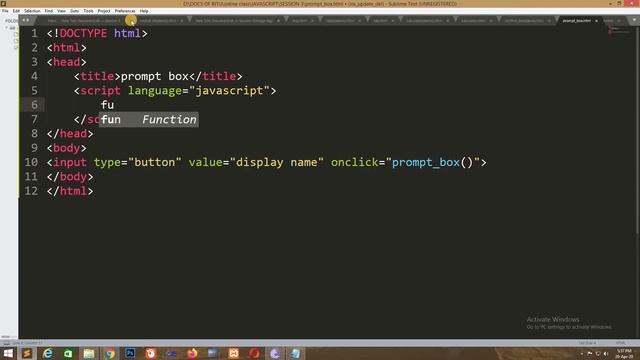The image size is (640, 360).
Task: Click the vertical editor scrollbar
Action: pos(638,130)
